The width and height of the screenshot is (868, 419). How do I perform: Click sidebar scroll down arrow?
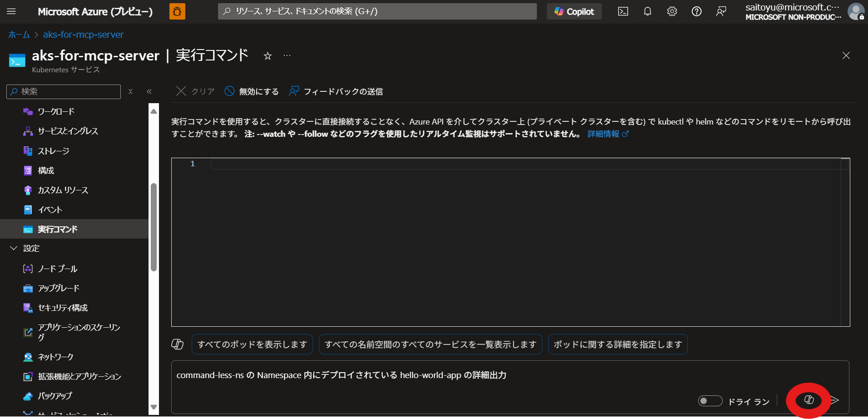pos(154,407)
